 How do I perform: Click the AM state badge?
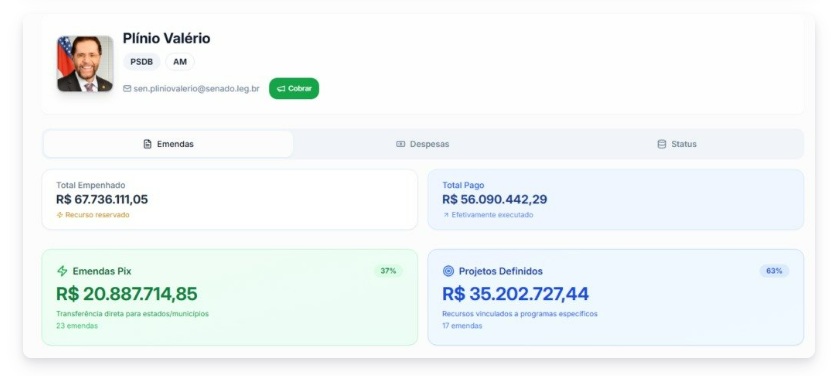pyautogui.click(x=180, y=62)
